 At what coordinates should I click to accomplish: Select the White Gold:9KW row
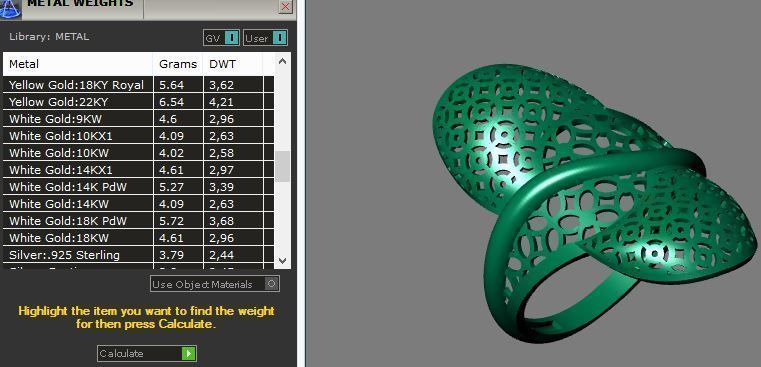pyautogui.click(x=138, y=119)
